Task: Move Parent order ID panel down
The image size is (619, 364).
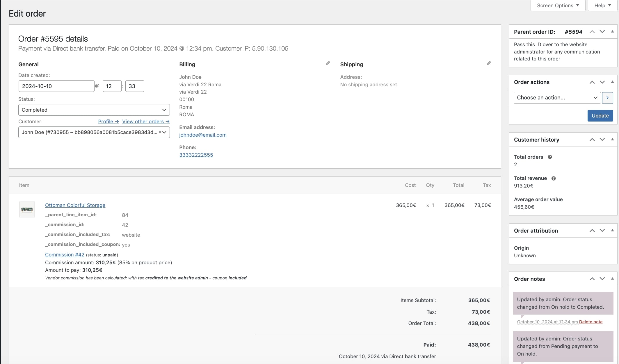Action: 602,32
